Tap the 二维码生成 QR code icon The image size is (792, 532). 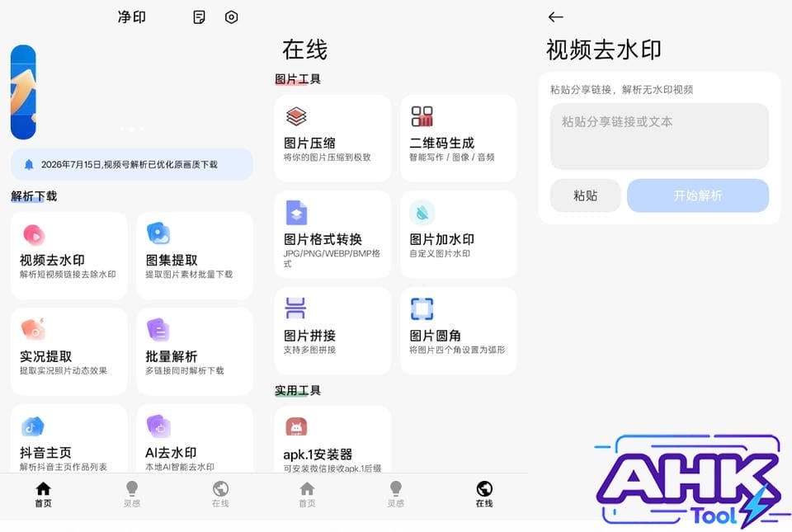(422, 116)
